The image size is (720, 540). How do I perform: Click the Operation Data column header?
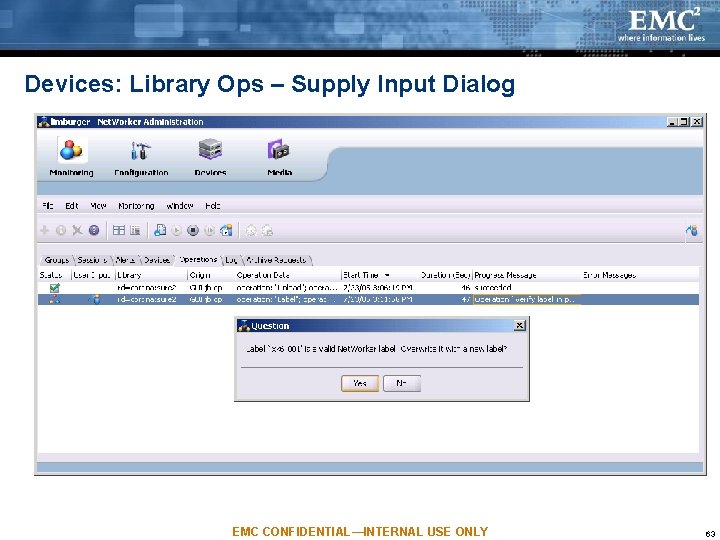coord(288,275)
